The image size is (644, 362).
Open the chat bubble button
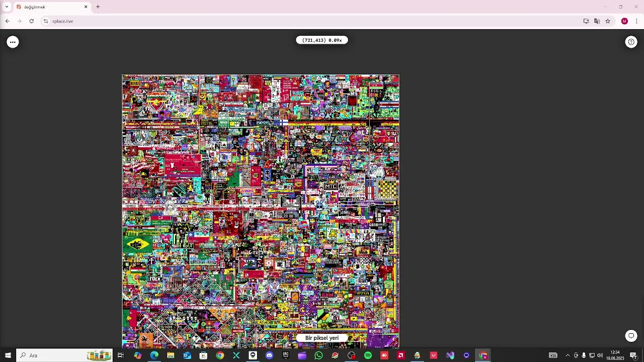[631, 336]
